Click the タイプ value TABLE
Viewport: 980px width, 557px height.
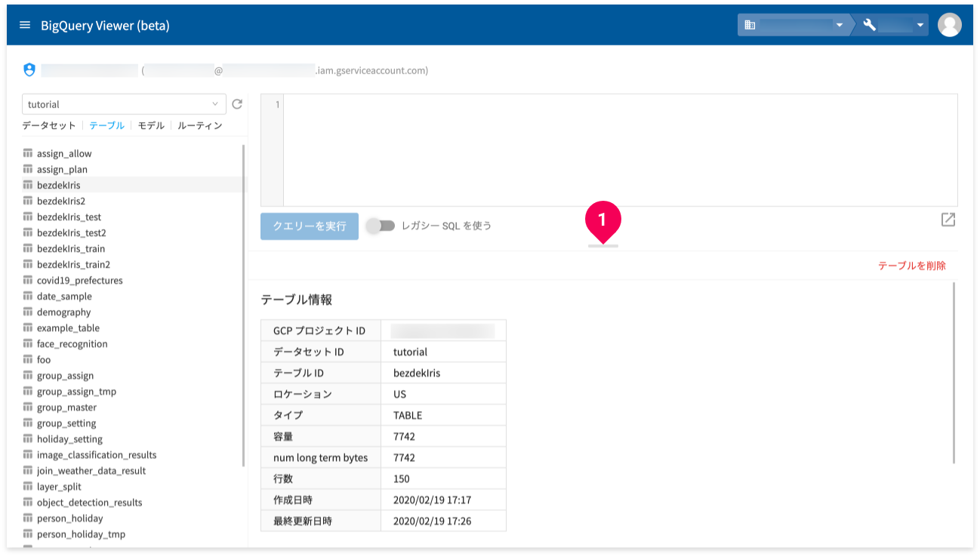click(x=408, y=415)
